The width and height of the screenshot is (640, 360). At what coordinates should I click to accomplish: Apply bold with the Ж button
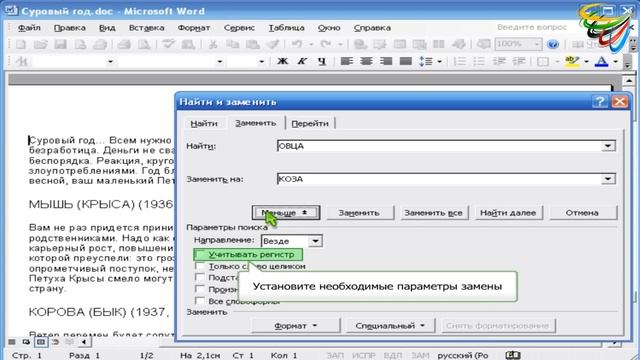coord(282,61)
